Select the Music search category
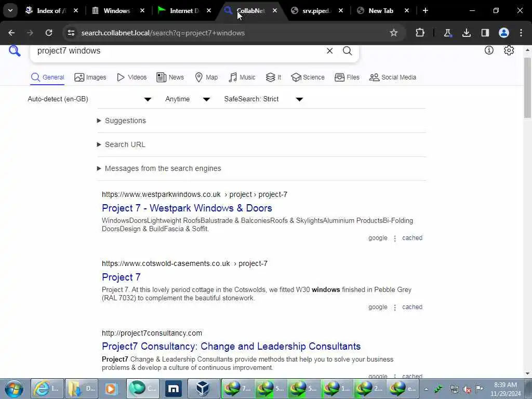 [x=242, y=77]
